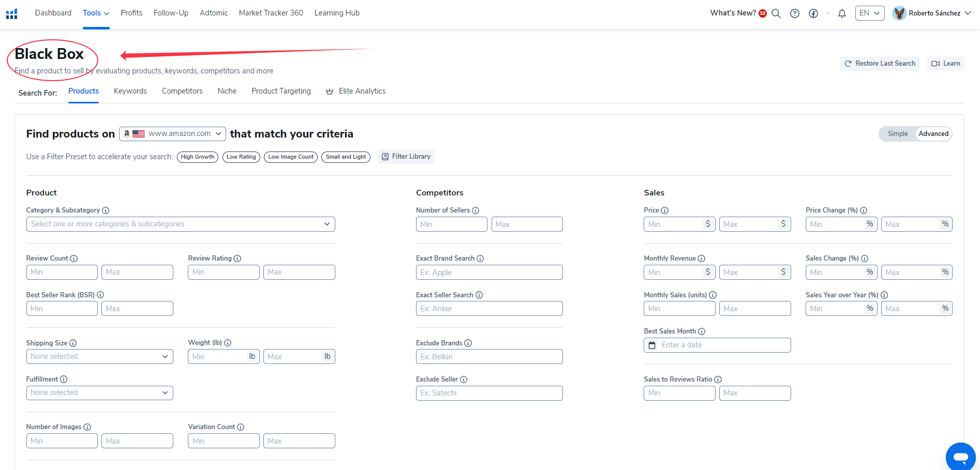Click the Facebook icon in header
Image resolution: width=980 pixels, height=470 pixels.
click(x=813, y=13)
